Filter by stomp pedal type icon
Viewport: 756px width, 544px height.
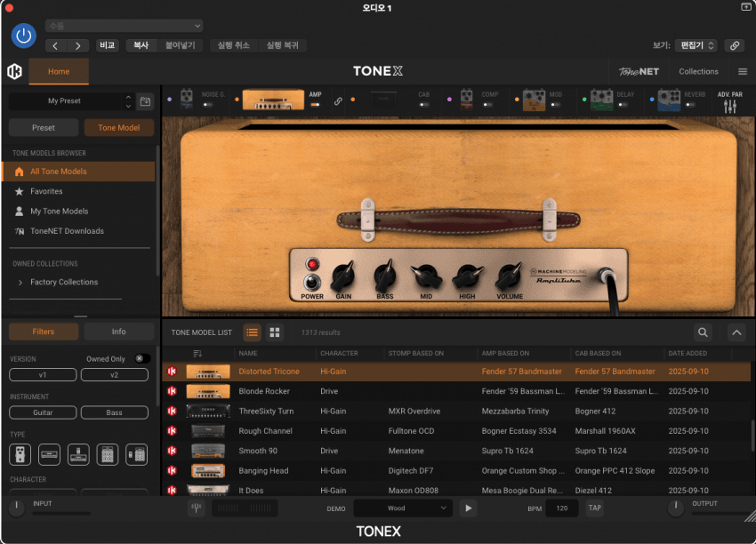pos(20,454)
